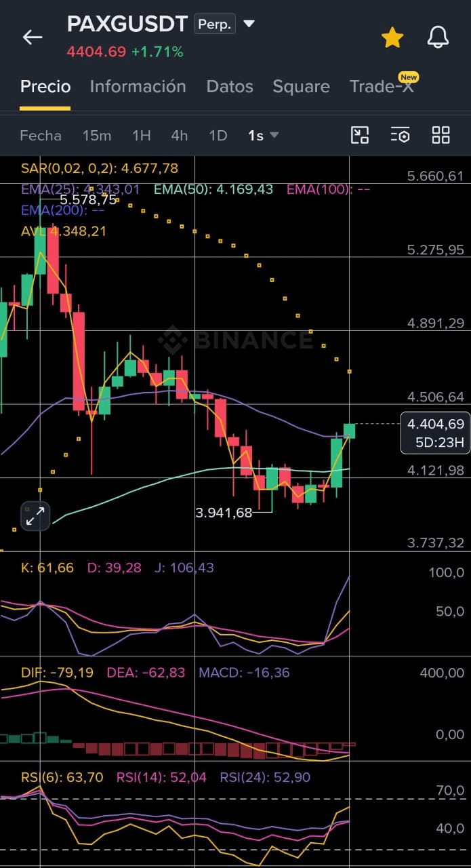Open price alert bell
Image resolution: width=471 pixels, height=868 pixels.
(x=438, y=37)
